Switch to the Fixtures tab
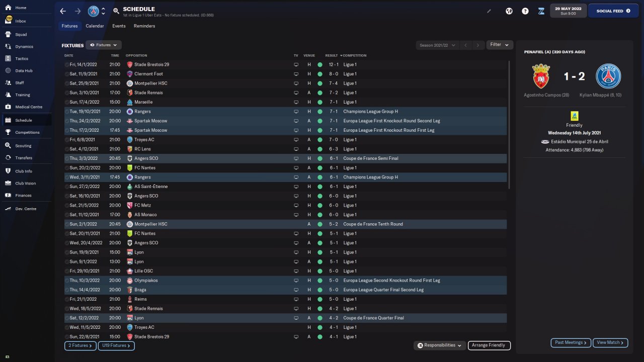Screen dimensions: 644x362 69,26
